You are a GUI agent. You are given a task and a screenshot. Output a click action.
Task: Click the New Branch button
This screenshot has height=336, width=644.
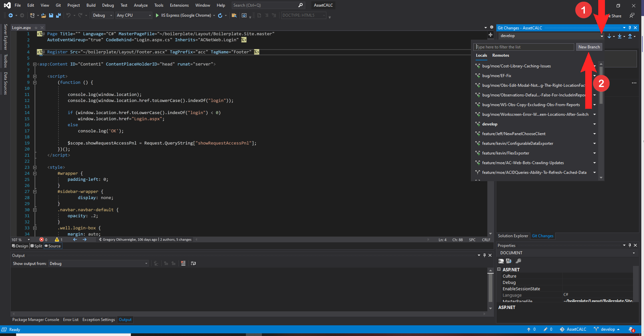pos(589,47)
